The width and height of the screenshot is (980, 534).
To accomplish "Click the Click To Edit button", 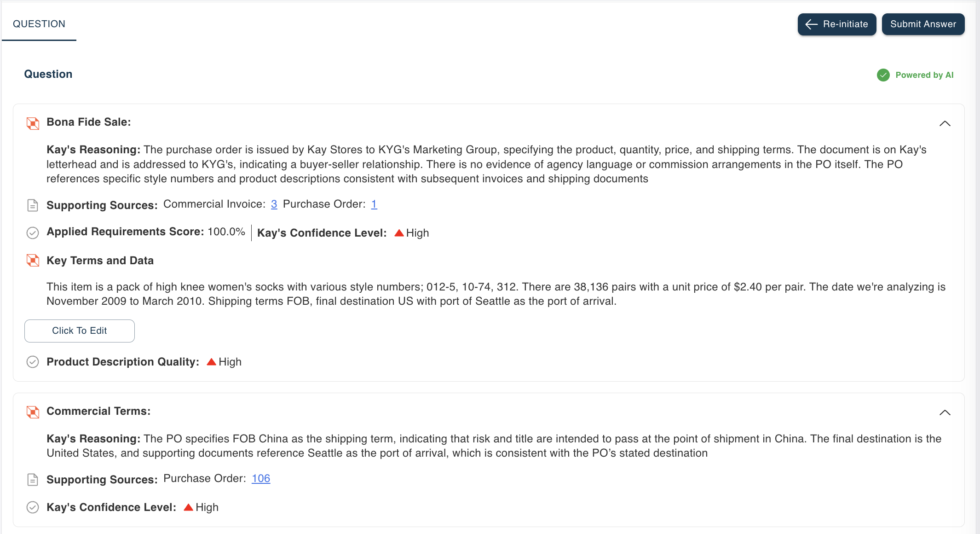I will [80, 331].
